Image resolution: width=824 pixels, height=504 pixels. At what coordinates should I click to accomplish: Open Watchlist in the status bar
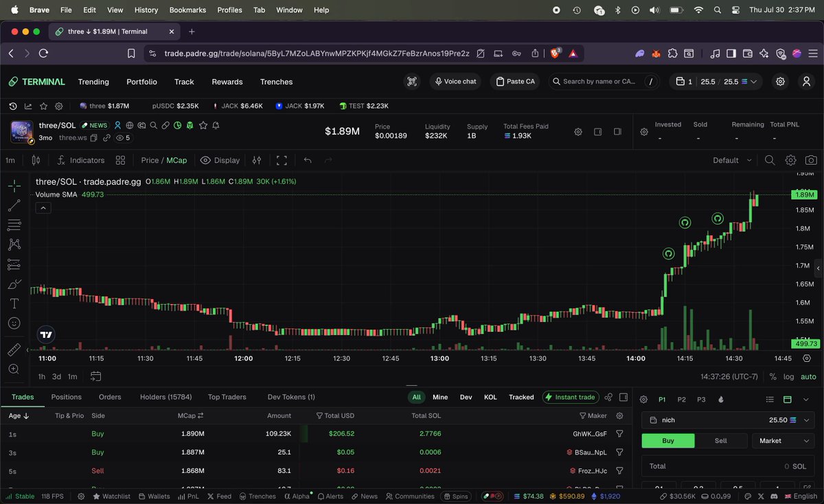point(111,496)
